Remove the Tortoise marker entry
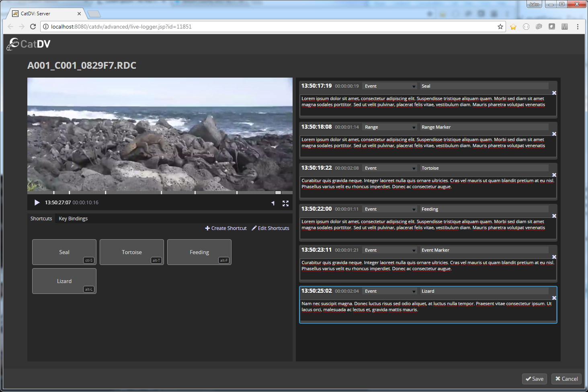The image size is (588, 392). (554, 175)
